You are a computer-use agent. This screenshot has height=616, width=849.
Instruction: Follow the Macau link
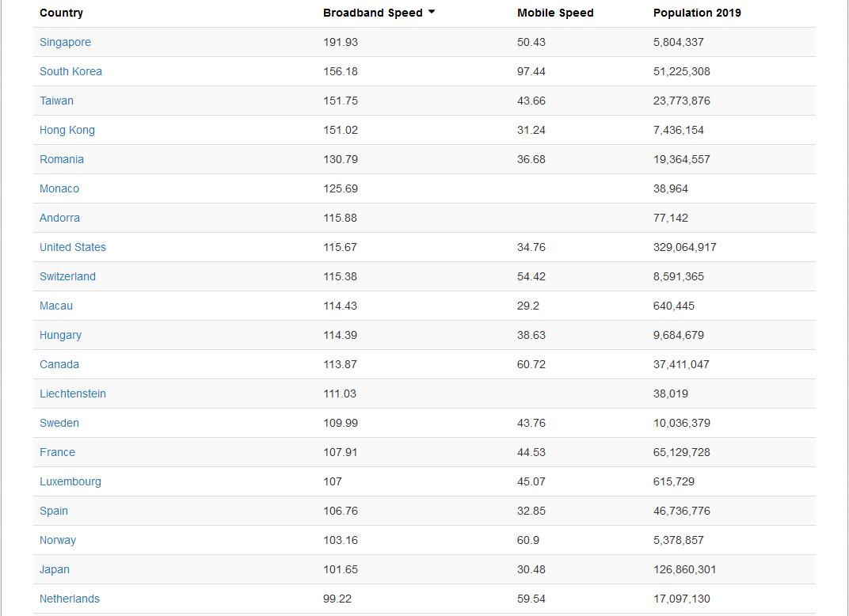(x=55, y=306)
